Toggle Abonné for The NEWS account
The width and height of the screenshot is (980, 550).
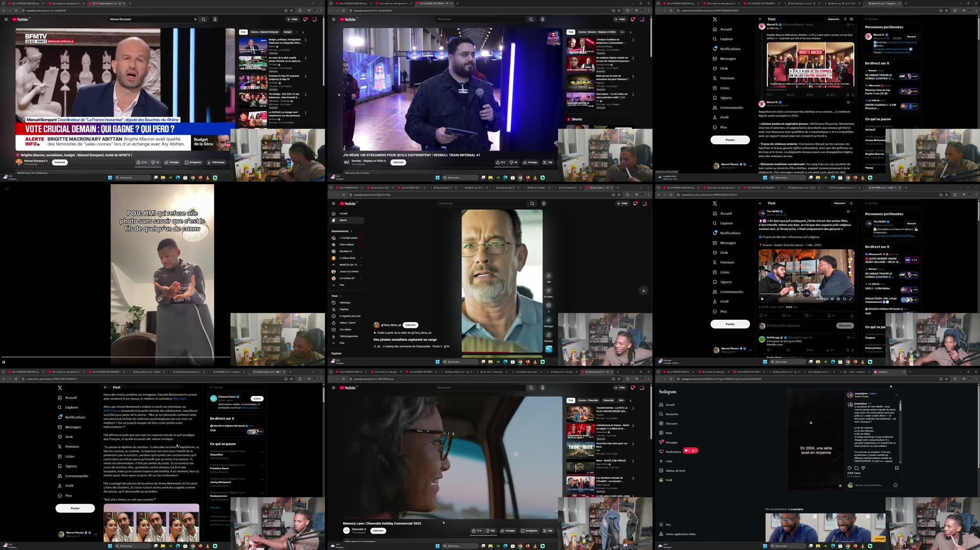point(911,224)
